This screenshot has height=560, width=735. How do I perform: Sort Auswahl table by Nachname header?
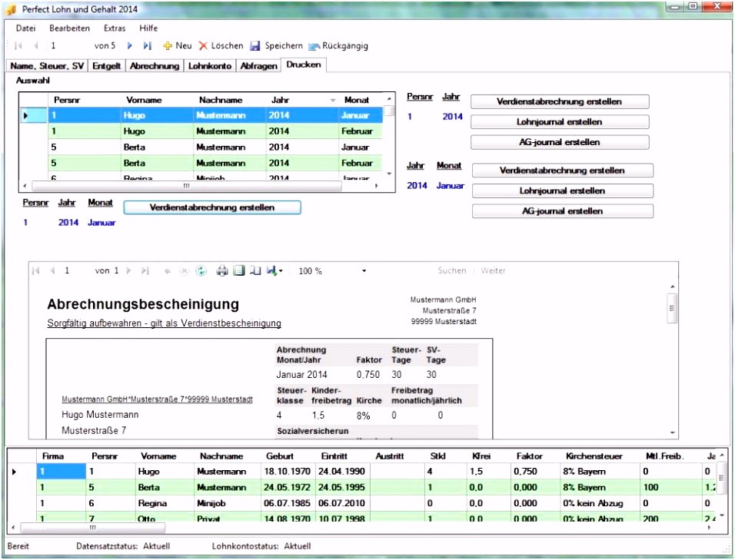tap(221, 100)
